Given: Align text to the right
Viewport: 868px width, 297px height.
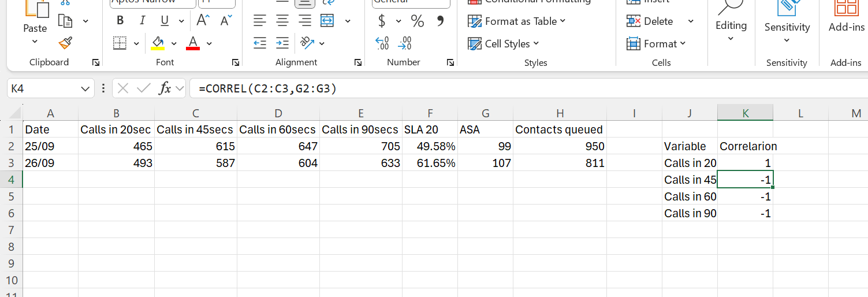Looking at the screenshot, I should [304, 21].
